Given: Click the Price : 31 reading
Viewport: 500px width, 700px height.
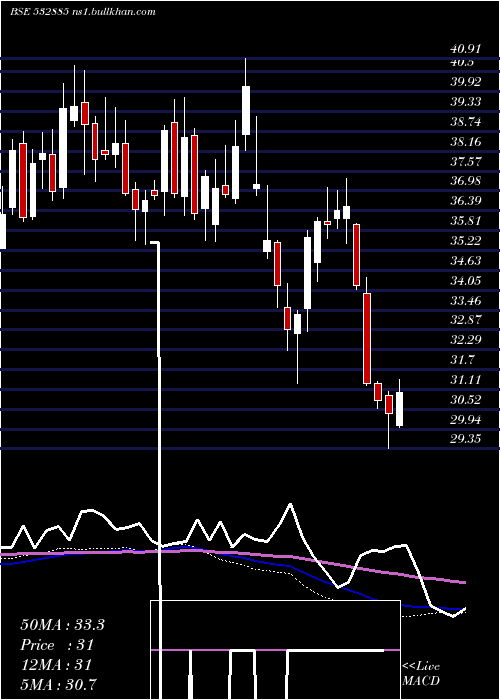Looking at the screenshot, I should click(57, 645).
